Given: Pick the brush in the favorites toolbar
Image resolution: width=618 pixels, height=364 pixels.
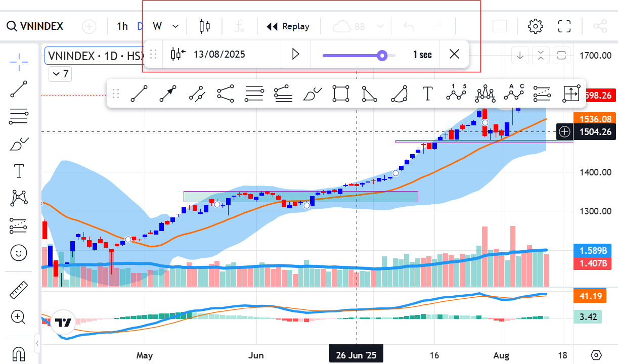Looking at the screenshot, I should (x=312, y=94).
